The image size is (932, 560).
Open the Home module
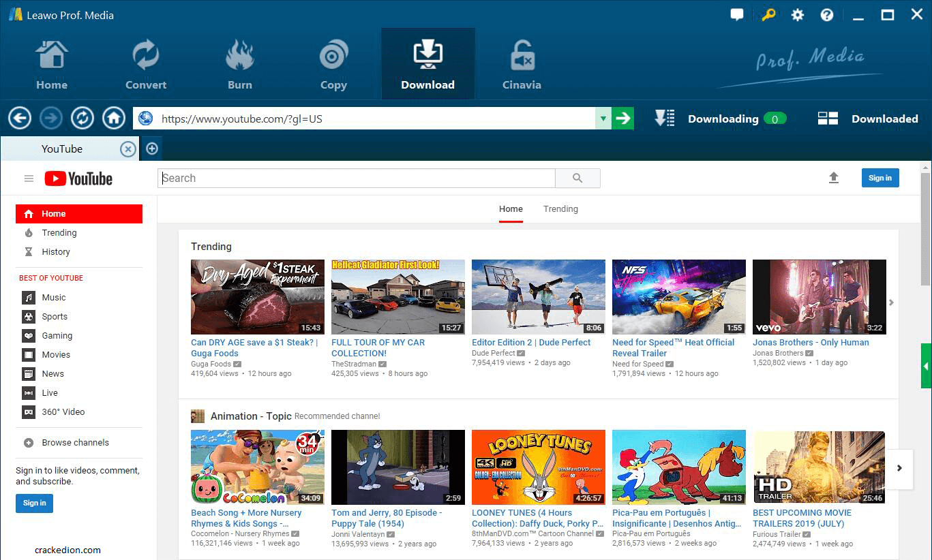(52, 65)
